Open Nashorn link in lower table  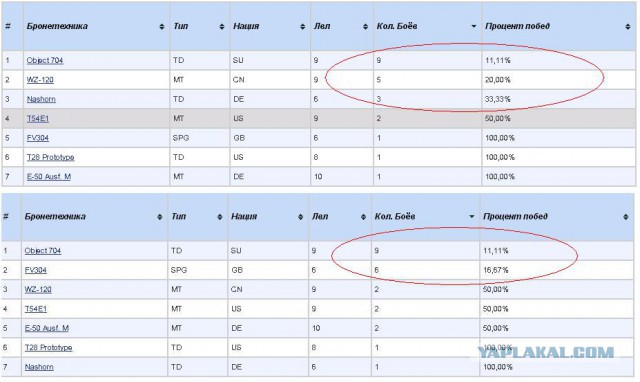pyautogui.click(x=39, y=367)
